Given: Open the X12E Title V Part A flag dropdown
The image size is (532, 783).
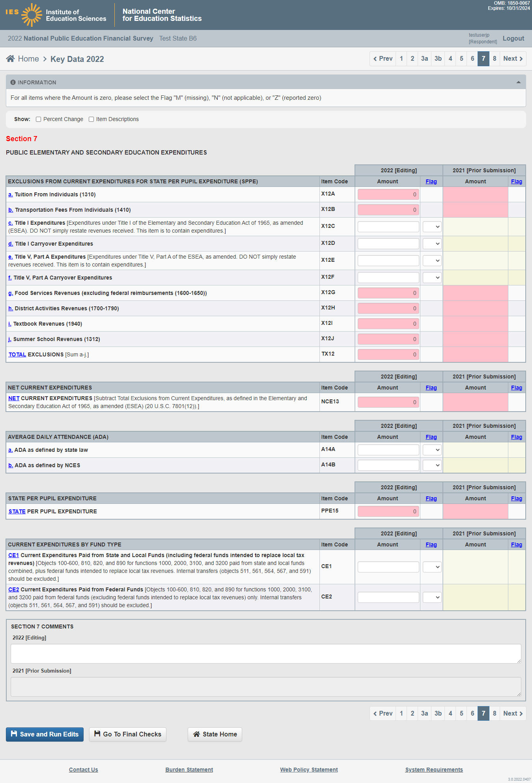Looking at the screenshot, I should (x=432, y=261).
